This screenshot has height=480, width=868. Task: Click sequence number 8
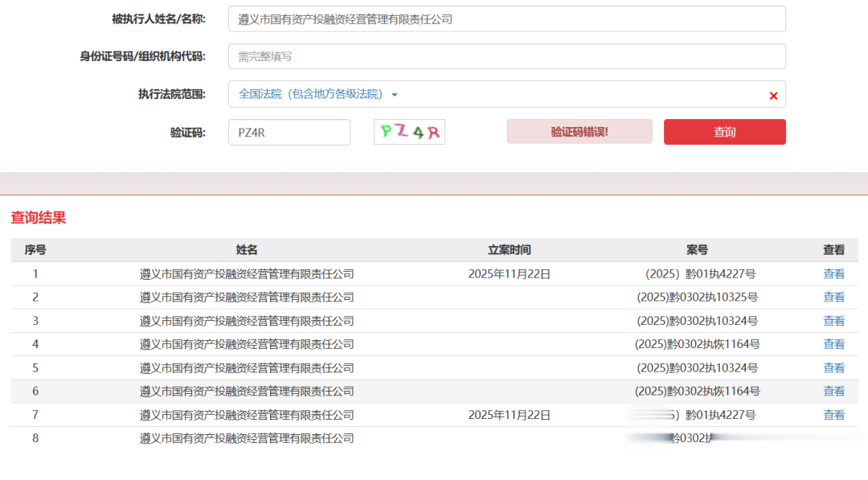click(35, 438)
